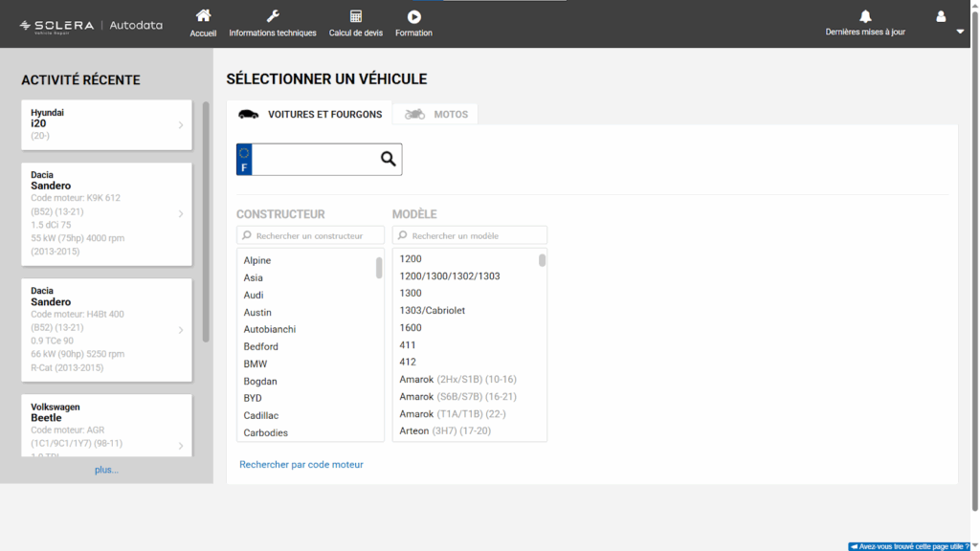Open Dacia Sandero K9K 612 chevron

pyautogui.click(x=181, y=213)
